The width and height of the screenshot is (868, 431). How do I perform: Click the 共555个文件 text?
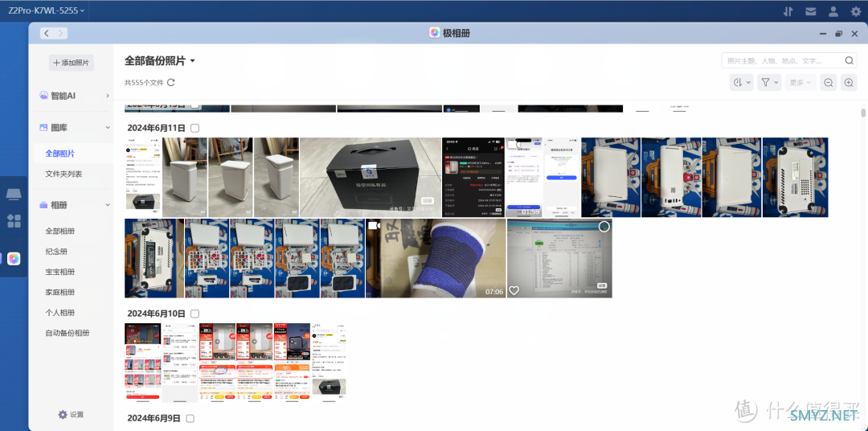pyautogui.click(x=144, y=83)
